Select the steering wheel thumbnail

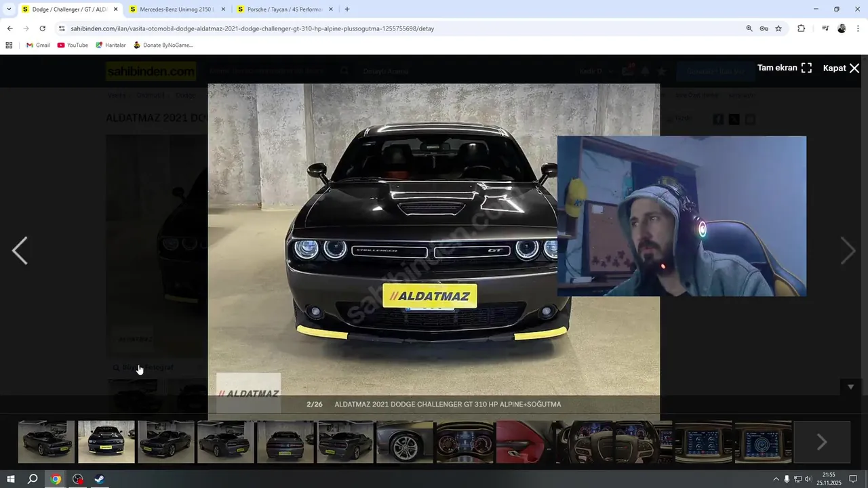pos(584,442)
